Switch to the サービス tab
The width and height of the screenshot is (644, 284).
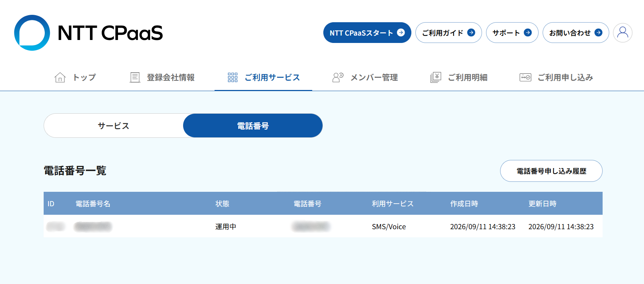click(114, 126)
